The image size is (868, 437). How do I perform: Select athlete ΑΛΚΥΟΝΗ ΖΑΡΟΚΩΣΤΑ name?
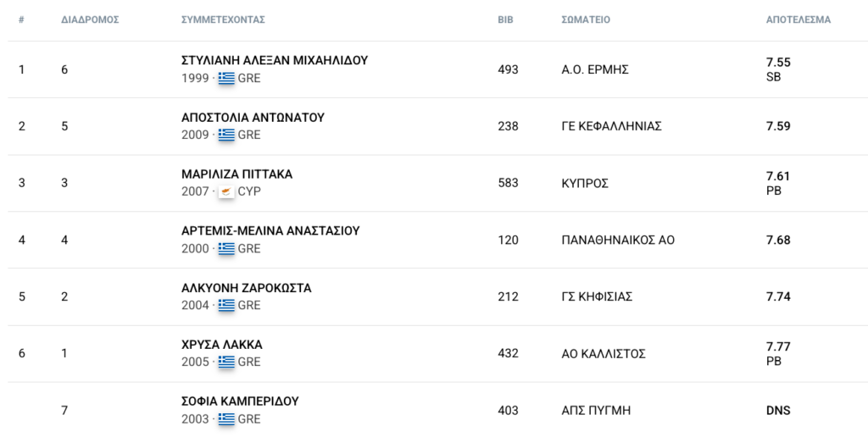[247, 288]
